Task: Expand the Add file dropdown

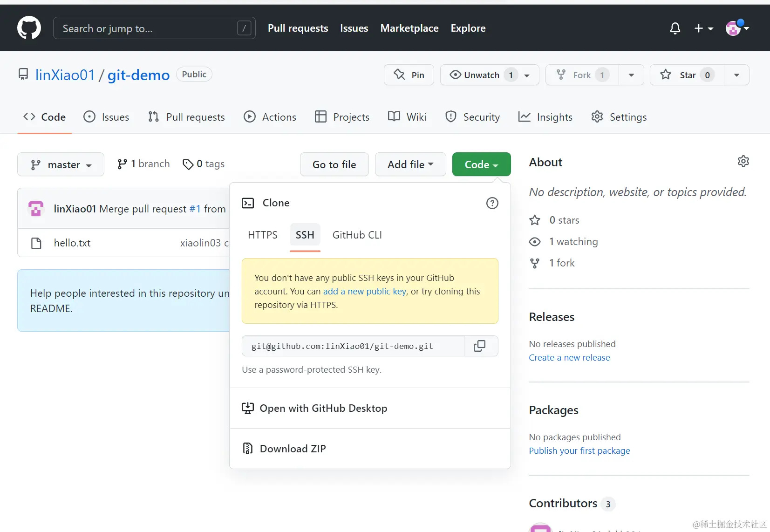Action: coord(410,164)
